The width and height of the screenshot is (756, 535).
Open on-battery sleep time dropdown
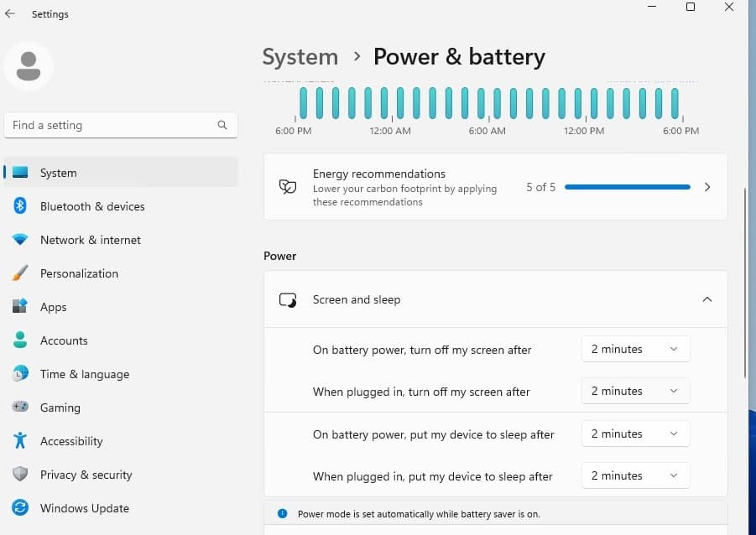click(635, 434)
